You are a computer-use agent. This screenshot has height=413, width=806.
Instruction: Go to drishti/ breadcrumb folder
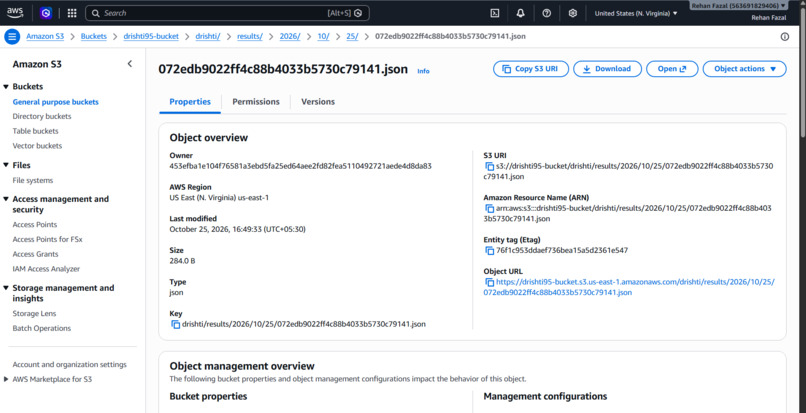(x=208, y=37)
